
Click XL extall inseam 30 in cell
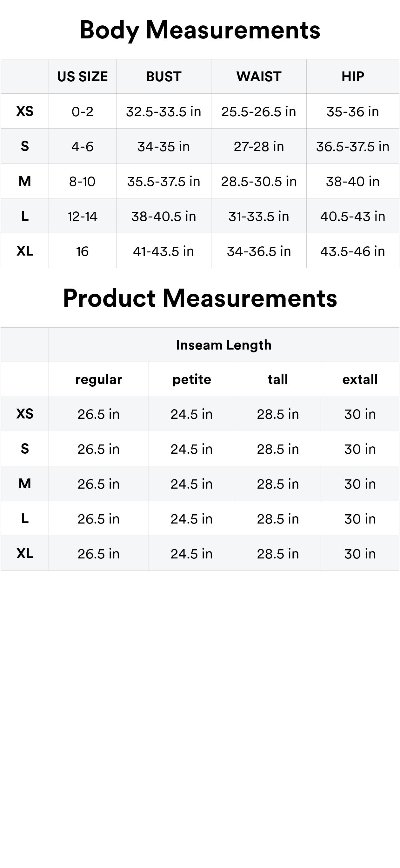click(360, 554)
